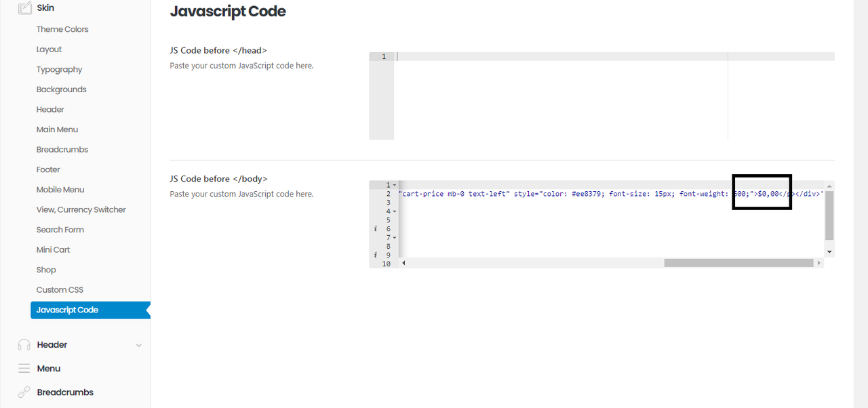This screenshot has width=868, height=408.
Task: Click the editor's scroll-left arrow
Action: tap(404, 263)
